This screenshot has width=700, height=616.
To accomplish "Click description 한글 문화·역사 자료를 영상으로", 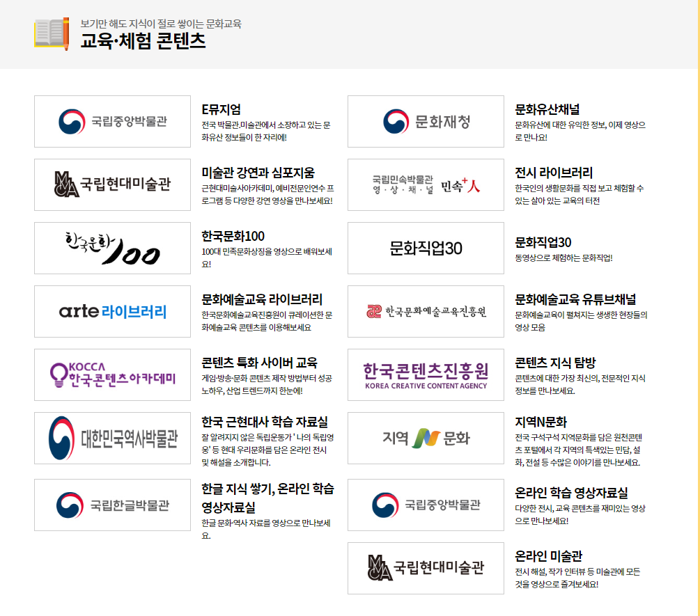I will 266,529.
